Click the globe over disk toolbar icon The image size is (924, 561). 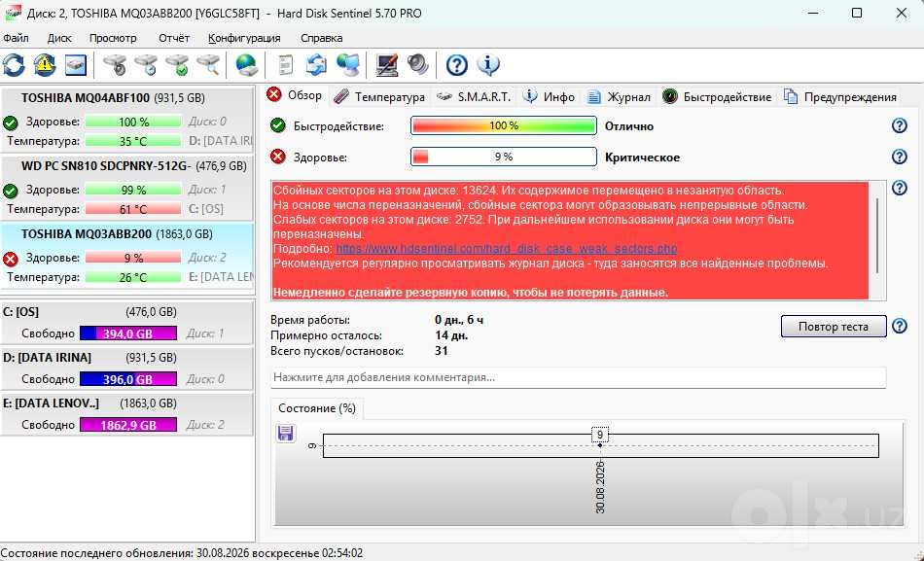pyautogui.click(x=246, y=65)
